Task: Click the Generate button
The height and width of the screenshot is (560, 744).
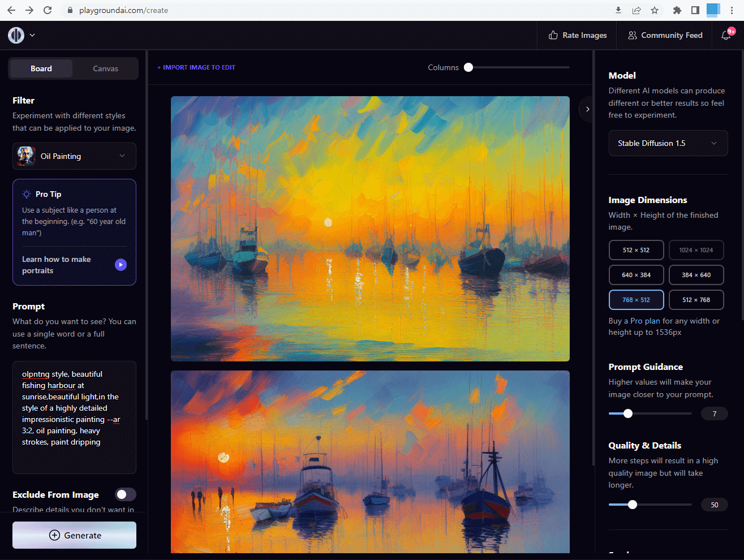Action: coord(74,535)
